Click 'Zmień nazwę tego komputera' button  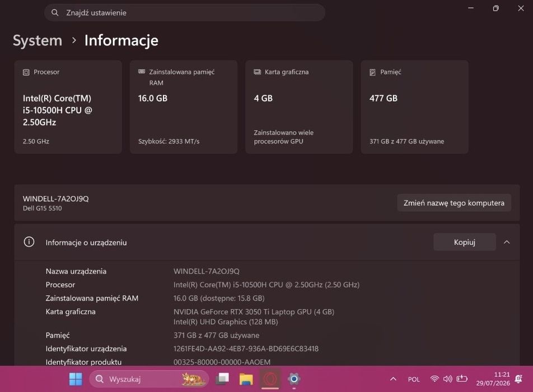tap(454, 203)
